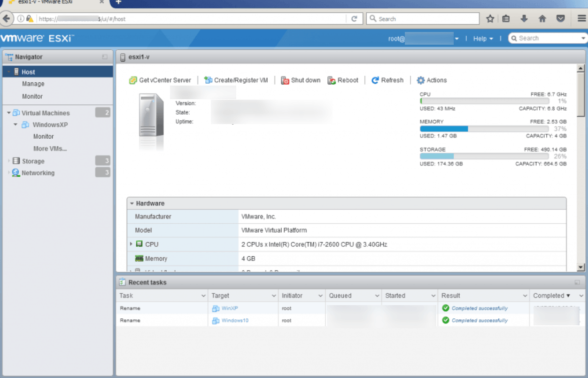Open Queued column dropdown
588x378 pixels.
[x=377, y=296]
